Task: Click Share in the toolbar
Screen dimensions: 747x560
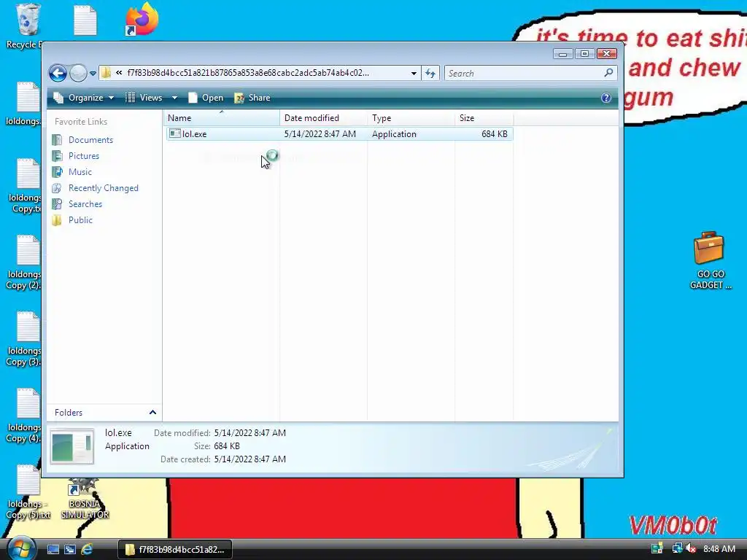Action: pos(252,98)
